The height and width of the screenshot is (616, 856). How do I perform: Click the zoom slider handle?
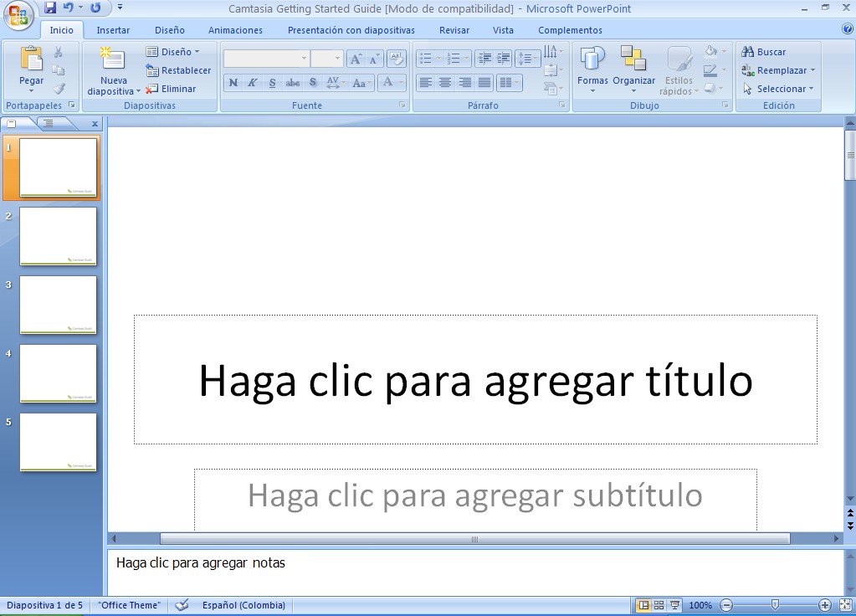[x=775, y=604]
